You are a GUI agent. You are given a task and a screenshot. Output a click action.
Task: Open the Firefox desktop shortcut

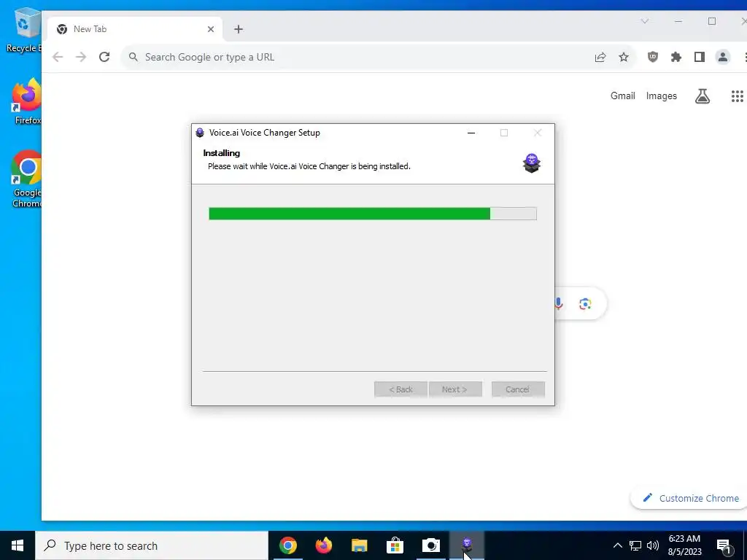[x=27, y=102]
